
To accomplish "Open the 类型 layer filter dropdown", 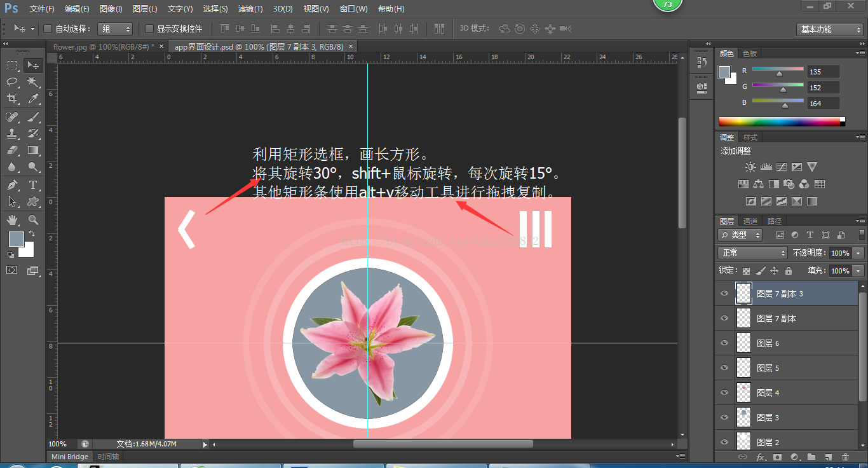I will [740, 235].
